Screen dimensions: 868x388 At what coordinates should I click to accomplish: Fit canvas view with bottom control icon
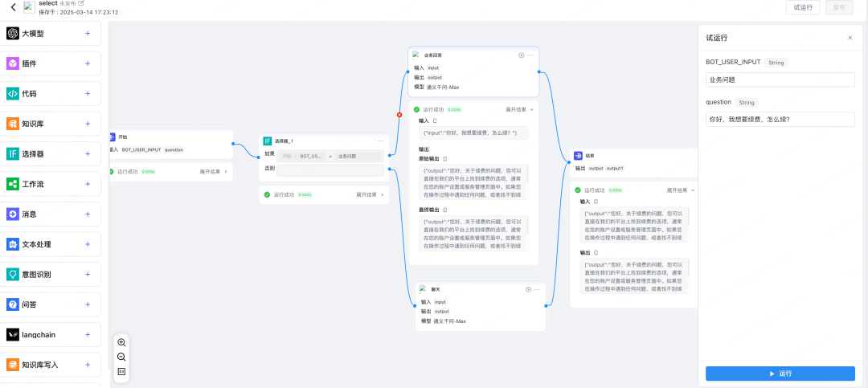[122, 371]
